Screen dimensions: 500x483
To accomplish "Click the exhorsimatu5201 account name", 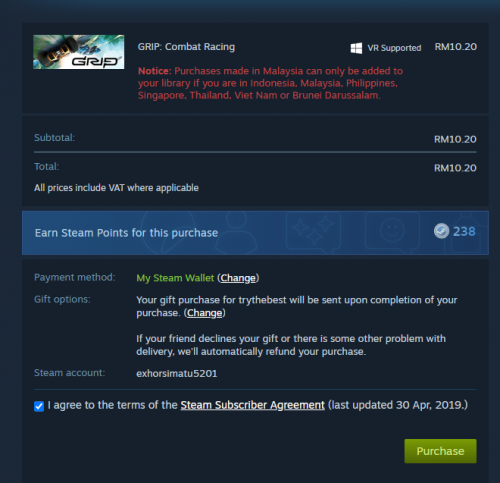I will 177,373.
